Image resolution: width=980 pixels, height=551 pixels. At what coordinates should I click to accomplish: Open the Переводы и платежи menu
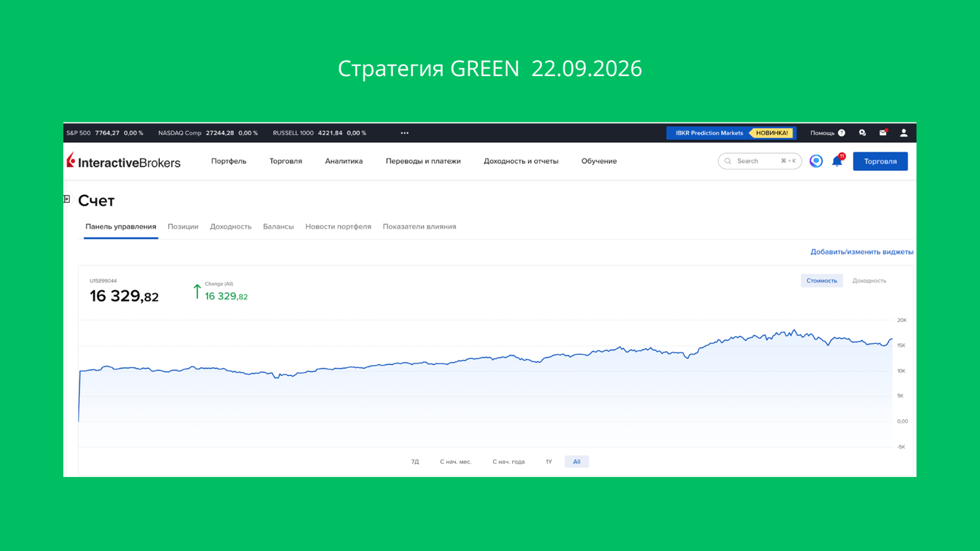tap(423, 161)
